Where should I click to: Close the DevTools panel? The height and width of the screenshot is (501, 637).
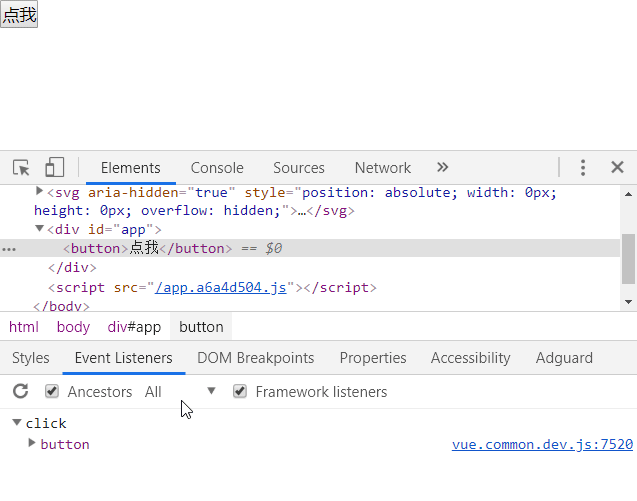(x=617, y=167)
